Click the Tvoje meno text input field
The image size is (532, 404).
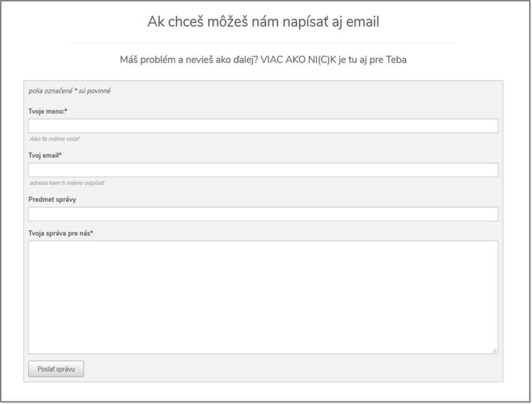pos(263,126)
